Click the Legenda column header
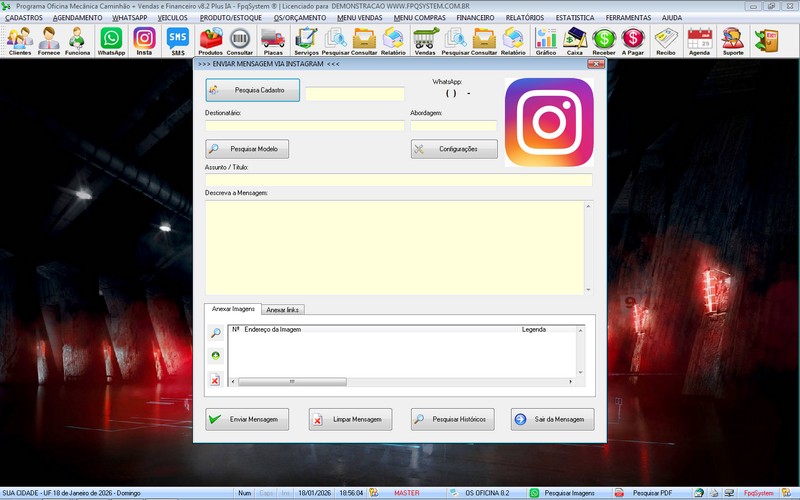 click(534, 330)
